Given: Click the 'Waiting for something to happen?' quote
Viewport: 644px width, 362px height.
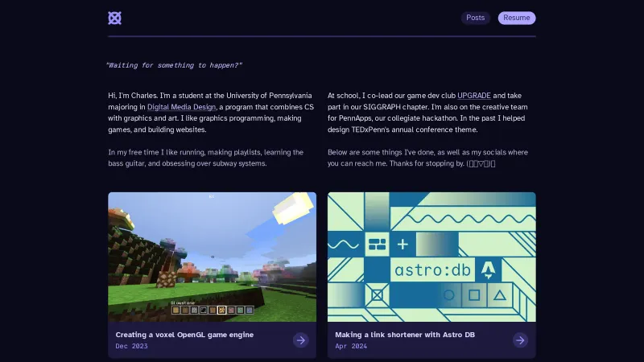Looking at the screenshot, I should (174, 65).
